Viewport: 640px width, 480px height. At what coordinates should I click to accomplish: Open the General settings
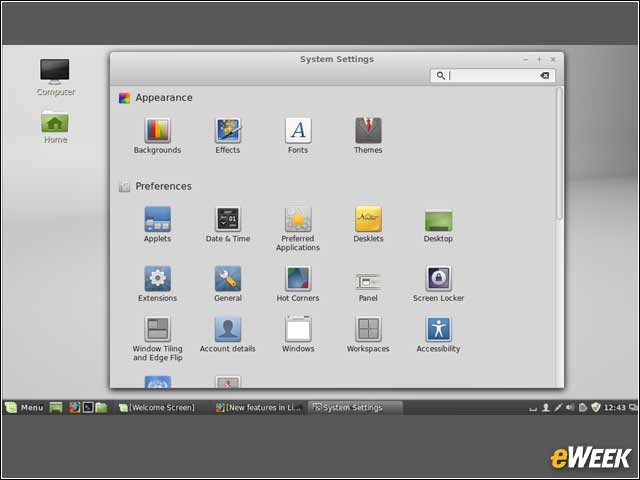click(x=228, y=284)
